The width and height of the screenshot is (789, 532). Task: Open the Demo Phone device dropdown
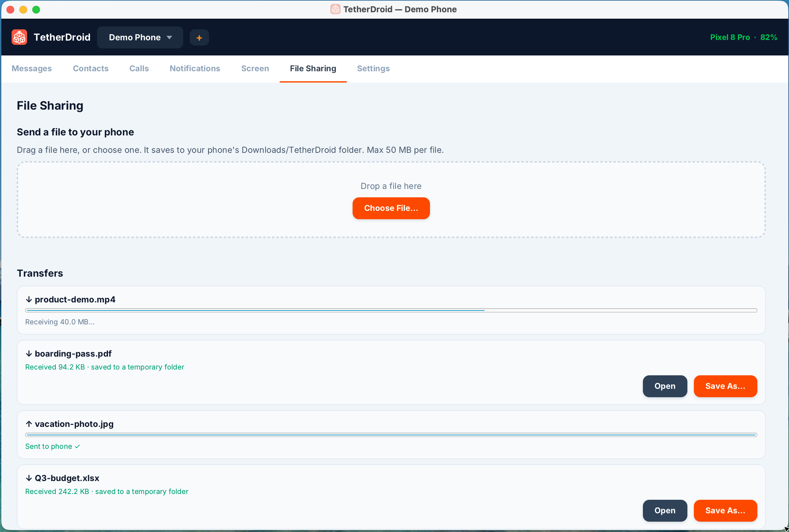(140, 37)
